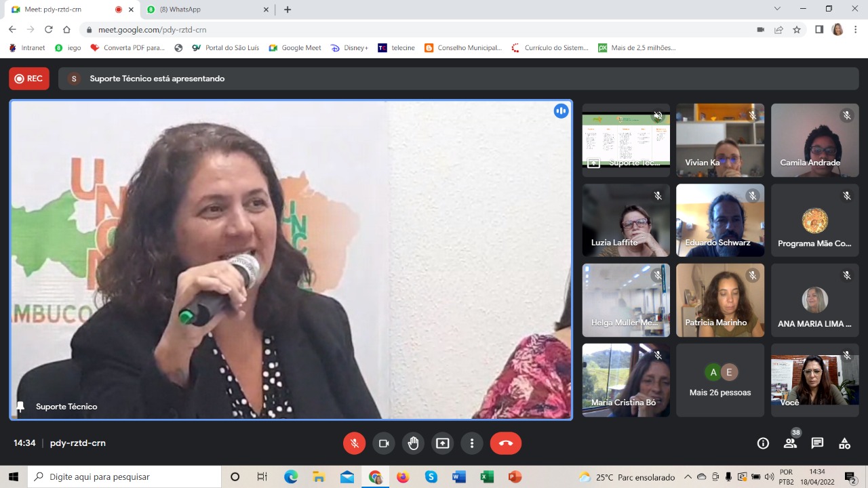Image resolution: width=868 pixels, height=488 pixels.
Task: Unmute the microphone in the call bar
Action: pos(354,443)
